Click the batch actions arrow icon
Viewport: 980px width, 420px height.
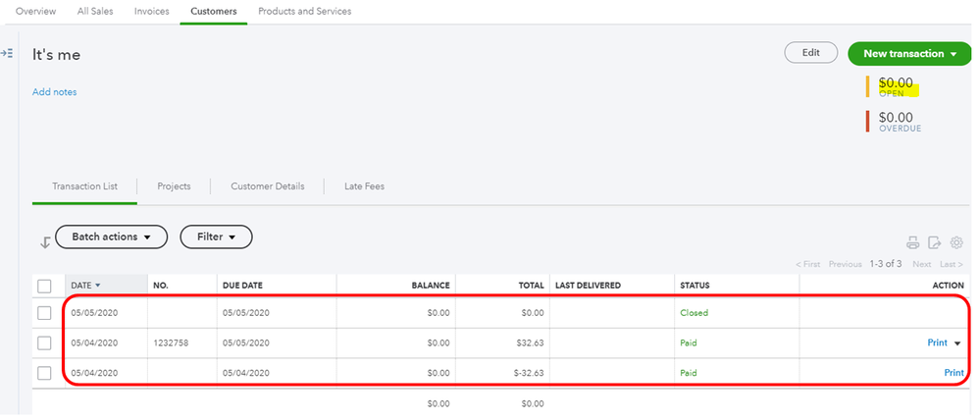pyautogui.click(x=45, y=242)
